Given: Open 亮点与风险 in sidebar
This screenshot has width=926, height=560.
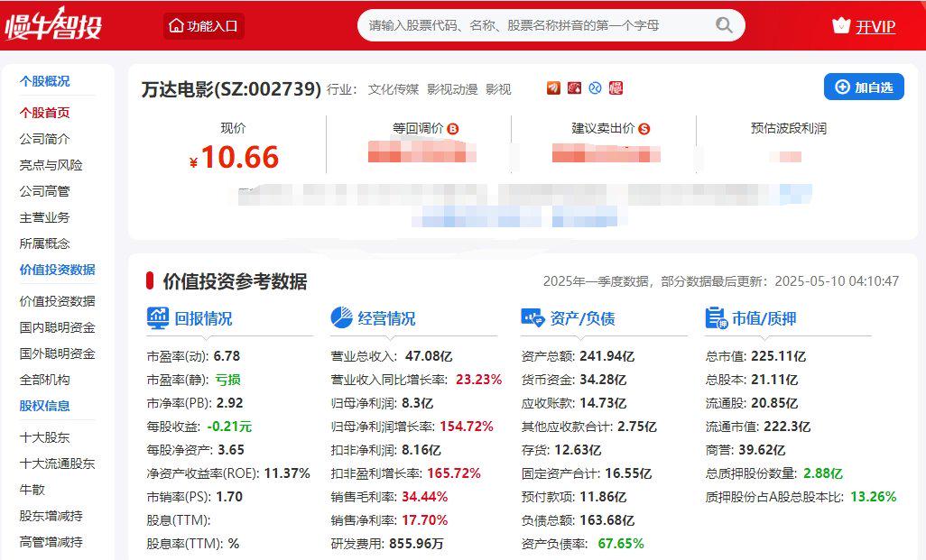Looking at the screenshot, I should (51, 165).
